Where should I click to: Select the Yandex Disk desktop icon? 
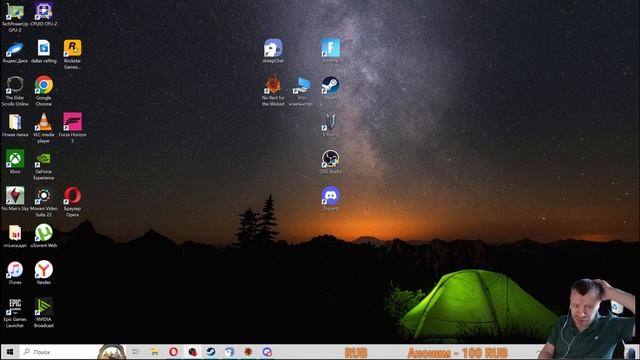(15, 51)
